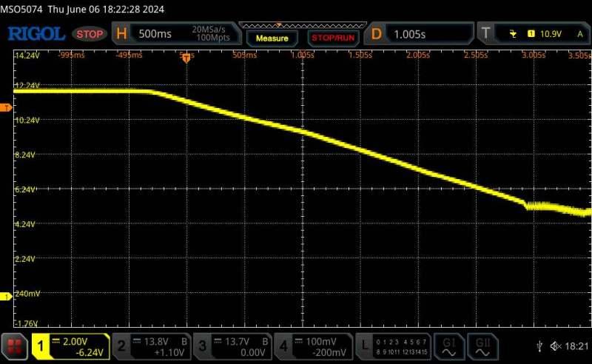Toggle channel 1 on or off
The image size is (592, 364).
click(x=70, y=346)
